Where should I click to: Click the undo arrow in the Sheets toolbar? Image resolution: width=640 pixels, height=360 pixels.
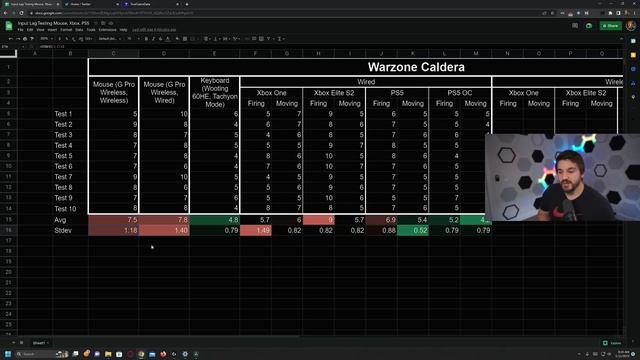click(11, 39)
